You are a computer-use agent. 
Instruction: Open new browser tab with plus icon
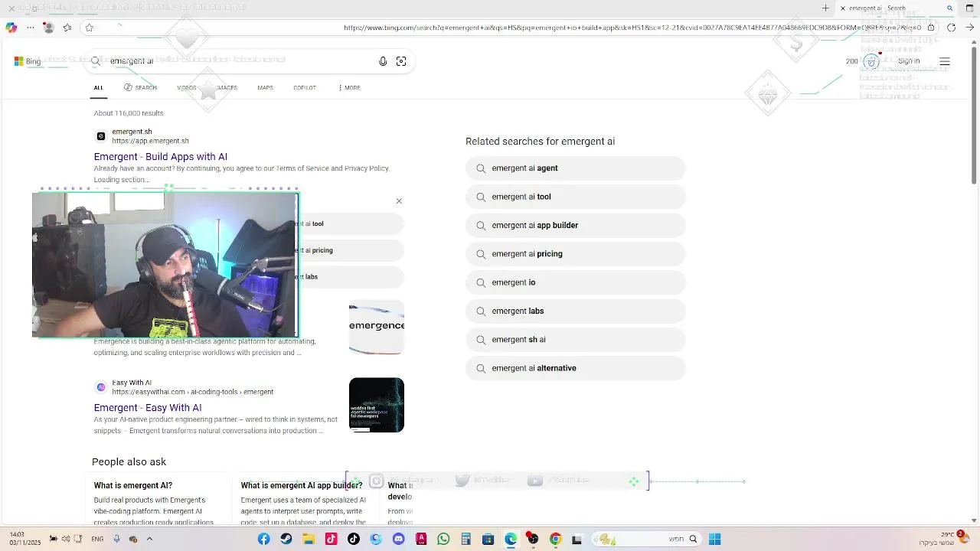click(x=825, y=8)
